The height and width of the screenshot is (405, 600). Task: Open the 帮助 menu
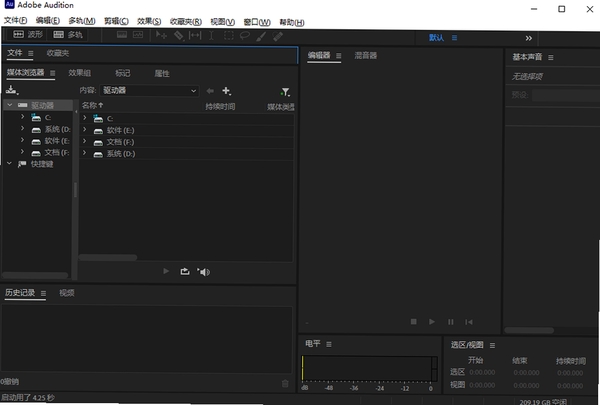click(292, 22)
